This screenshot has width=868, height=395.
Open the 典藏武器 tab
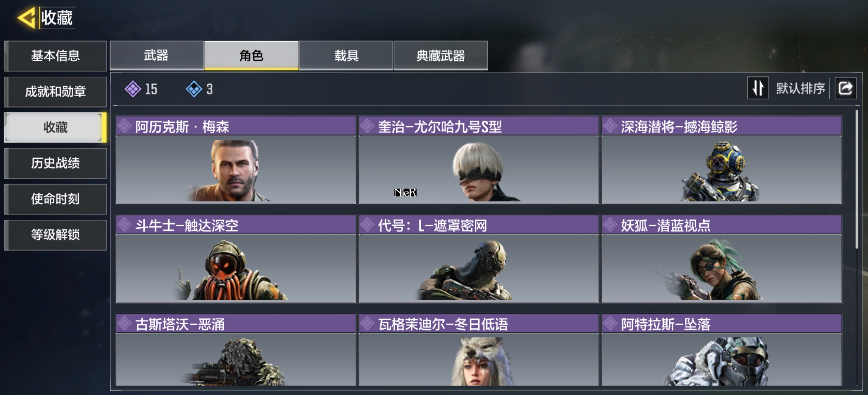[x=441, y=55]
